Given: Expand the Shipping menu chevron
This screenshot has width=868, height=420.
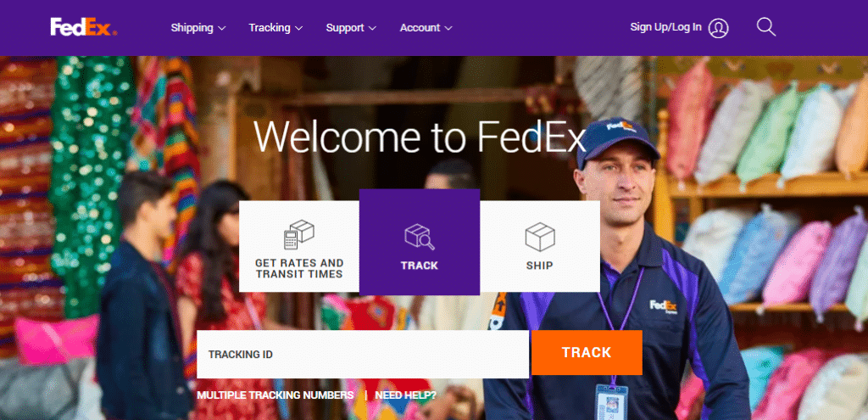Looking at the screenshot, I should click(221, 28).
